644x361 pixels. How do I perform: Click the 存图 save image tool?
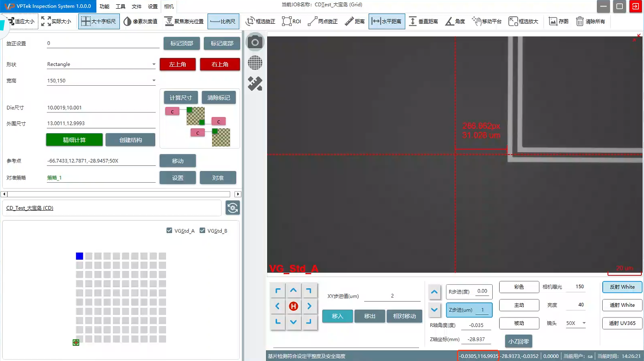559,21
